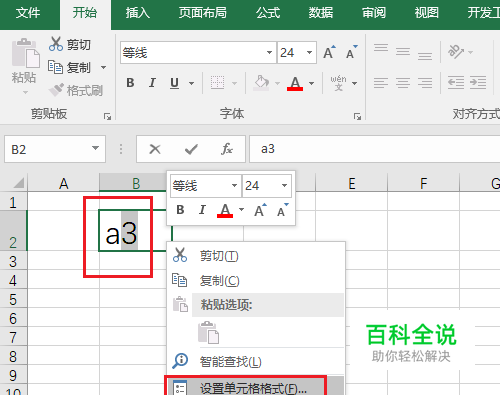This screenshot has height=395, width=500.
Task: Open mini toolbar font name dropdown
Action: click(x=234, y=185)
